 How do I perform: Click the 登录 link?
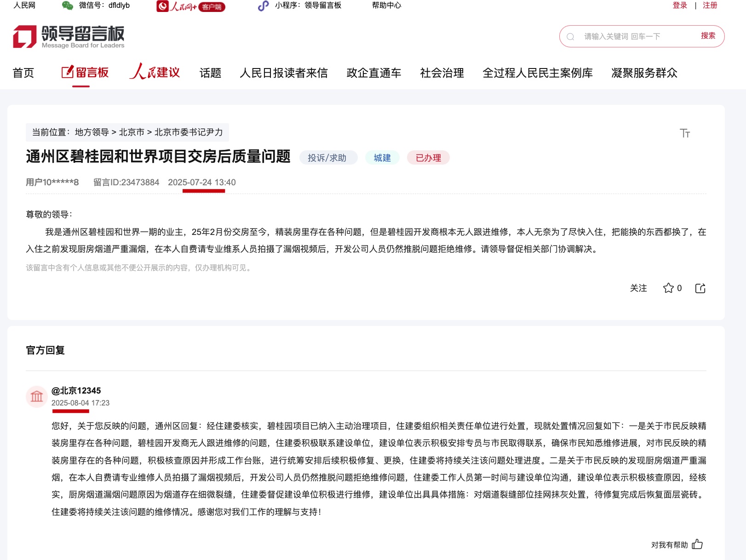click(680, 6)
